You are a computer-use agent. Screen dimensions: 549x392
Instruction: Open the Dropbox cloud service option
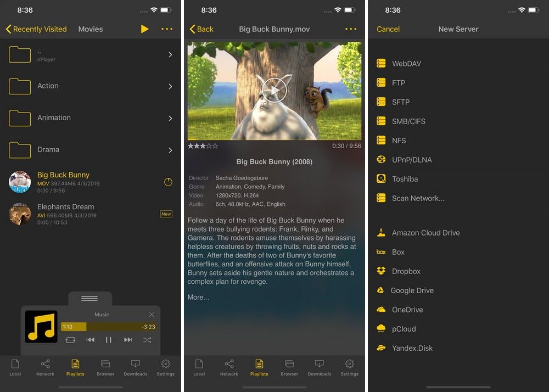pos(406,271)
